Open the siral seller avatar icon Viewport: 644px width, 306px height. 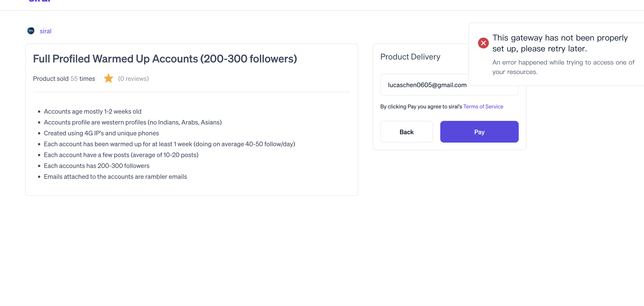pos(31,31)
